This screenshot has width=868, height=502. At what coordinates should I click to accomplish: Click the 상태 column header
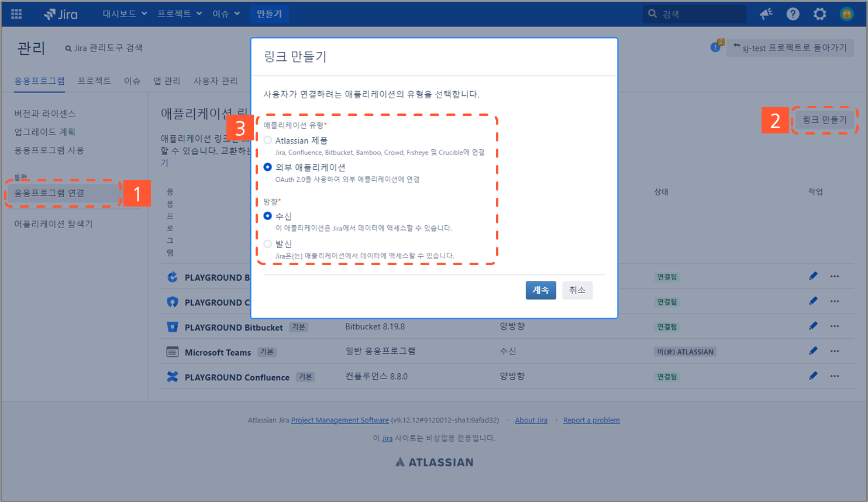(x=661, y=191)
